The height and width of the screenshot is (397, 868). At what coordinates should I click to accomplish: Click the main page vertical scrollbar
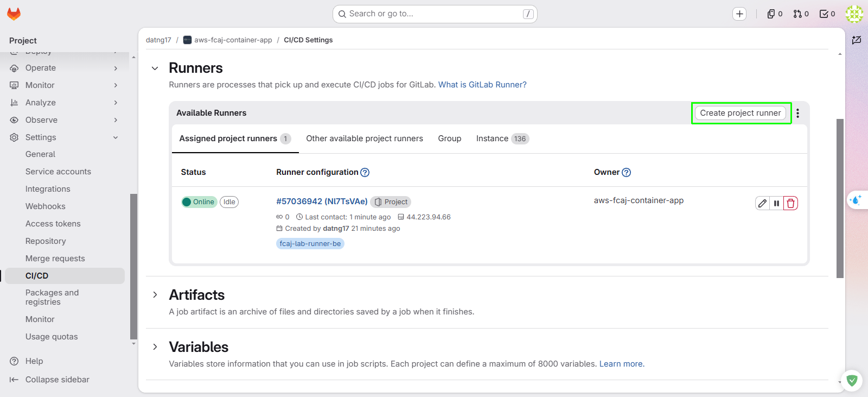tap(840, 198)
